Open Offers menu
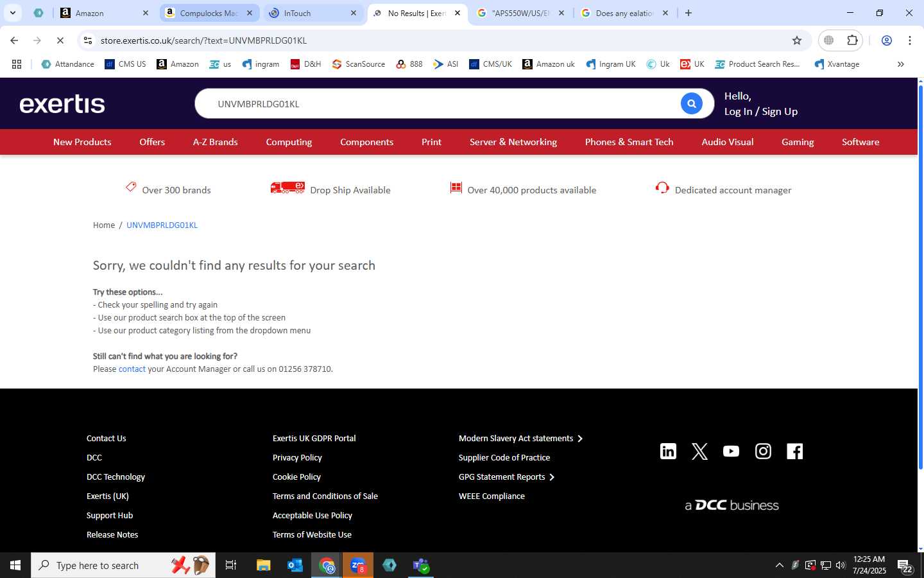 tap(152, 142)
